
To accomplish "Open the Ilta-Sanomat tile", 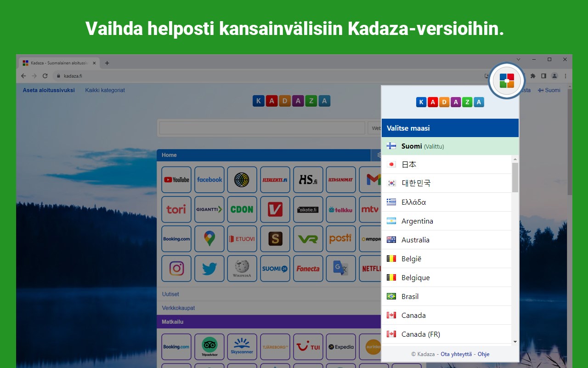I will click(x=341, y=180).
